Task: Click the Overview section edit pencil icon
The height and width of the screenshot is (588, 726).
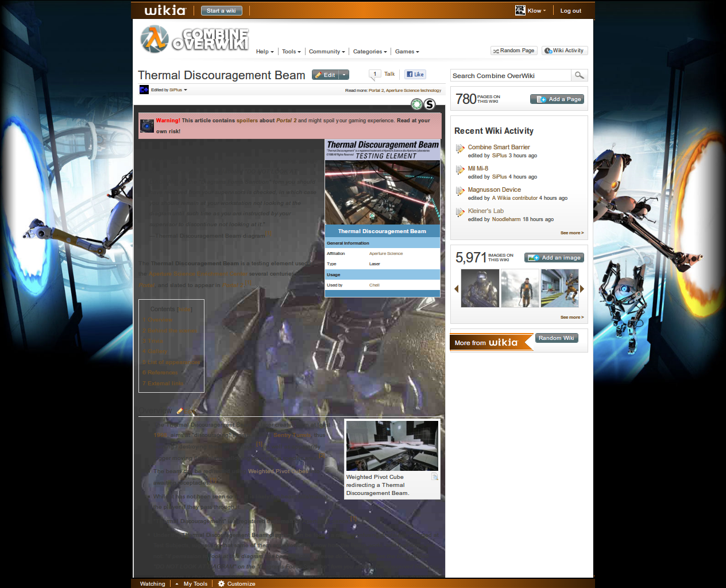Action: tap(180, 411)
